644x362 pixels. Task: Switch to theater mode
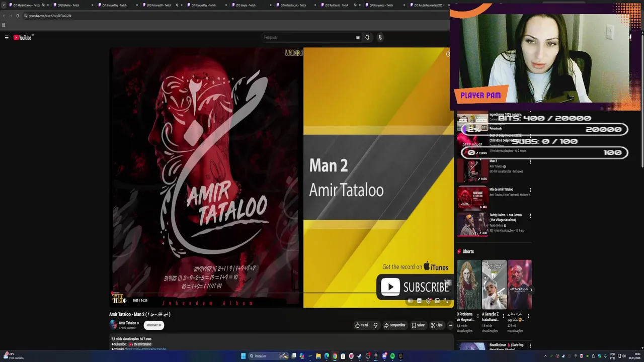click(437, 301)
